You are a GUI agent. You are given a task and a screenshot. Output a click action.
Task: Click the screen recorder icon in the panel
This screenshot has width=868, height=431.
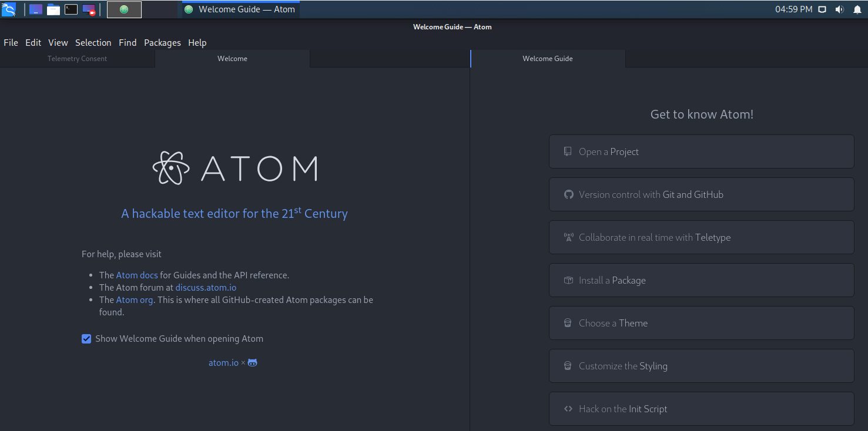point(89,9)
